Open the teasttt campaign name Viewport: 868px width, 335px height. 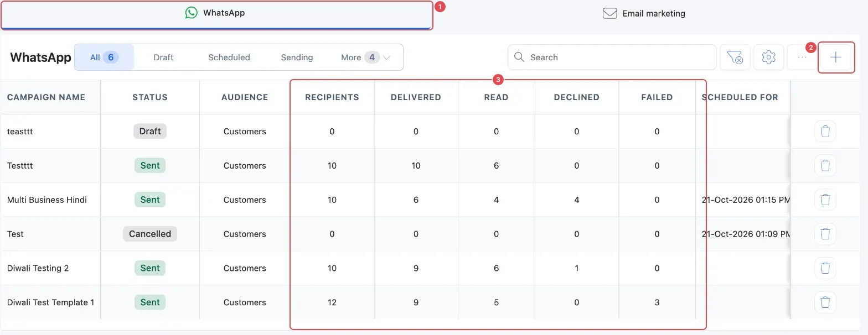pyautogui.click(x=20, y=132)
